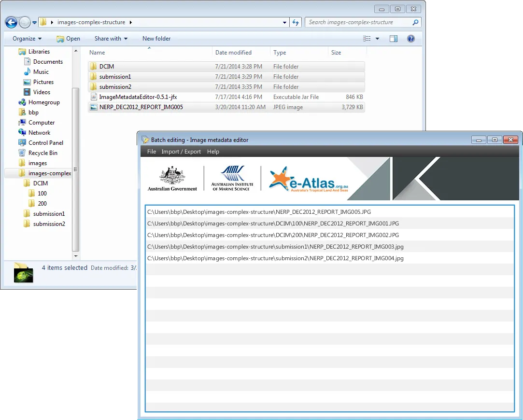Viewport: 523px width, 420px height.
Task: Open Recycle Bin from the navigation pane
Action: pos(38,153)
